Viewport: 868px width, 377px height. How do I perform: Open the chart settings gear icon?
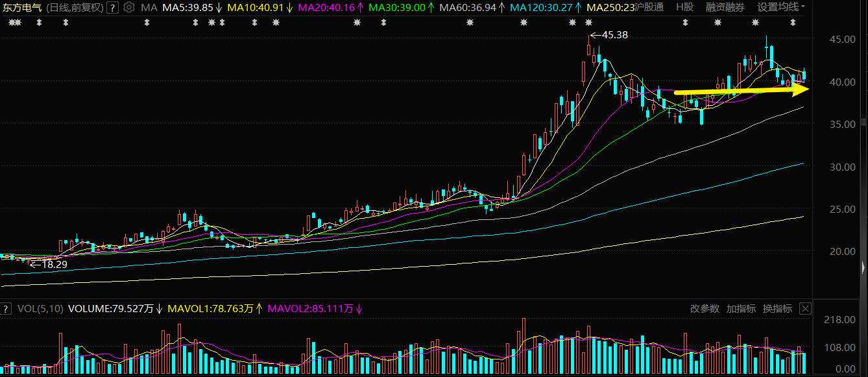point(128,8)
